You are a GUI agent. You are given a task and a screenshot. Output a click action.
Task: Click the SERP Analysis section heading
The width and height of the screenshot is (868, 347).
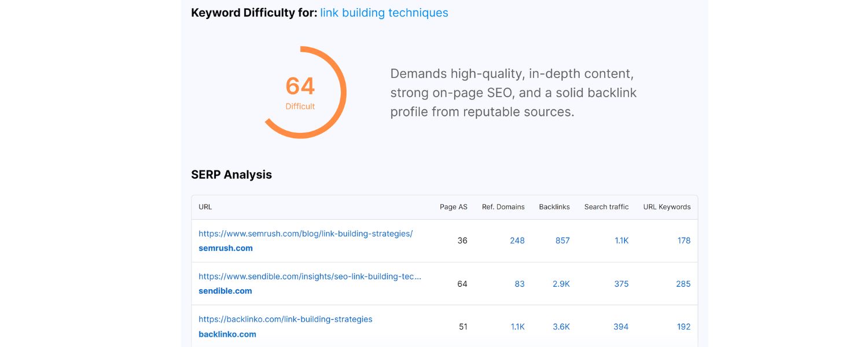coord(231,174)
